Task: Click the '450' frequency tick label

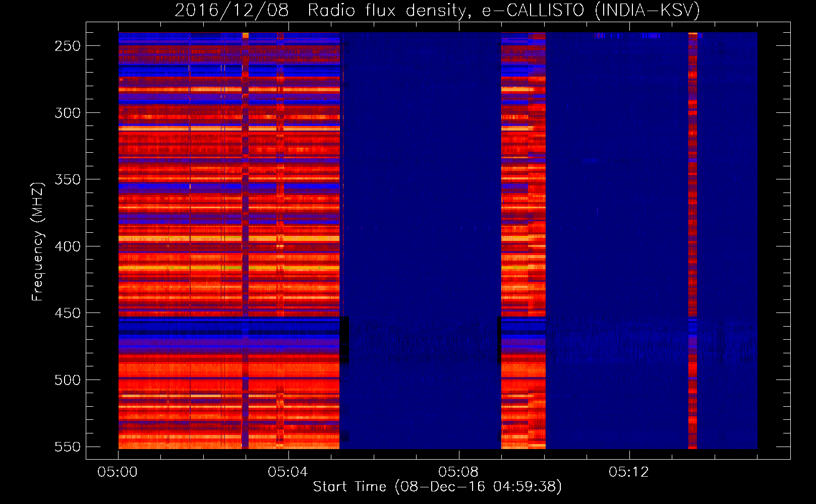Action: coord(68,313)
